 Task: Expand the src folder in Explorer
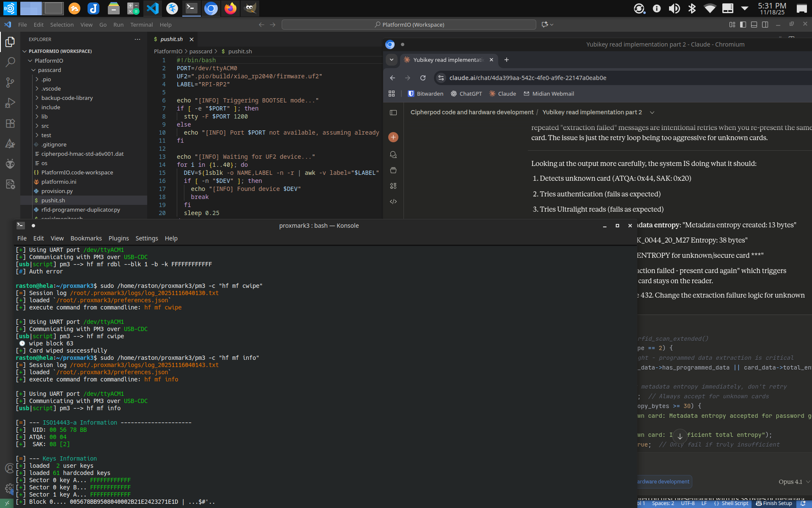[x=45, y=126]
